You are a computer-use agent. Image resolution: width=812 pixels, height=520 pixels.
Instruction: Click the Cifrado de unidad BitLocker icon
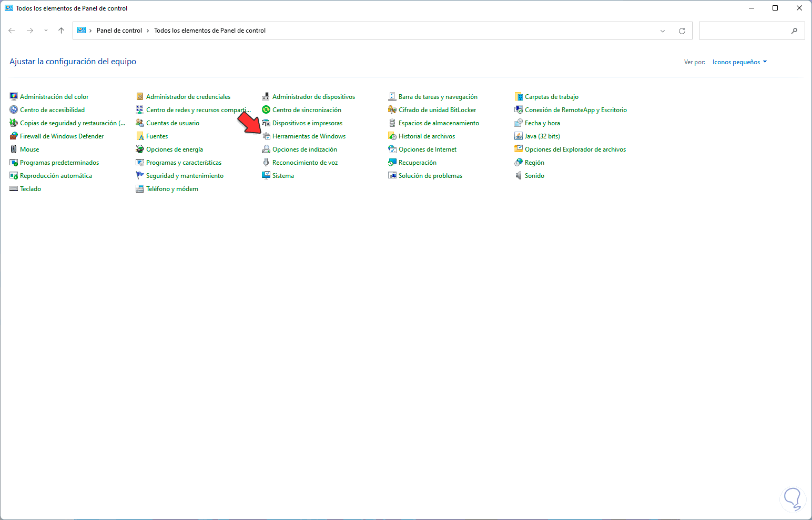point(392,109)
